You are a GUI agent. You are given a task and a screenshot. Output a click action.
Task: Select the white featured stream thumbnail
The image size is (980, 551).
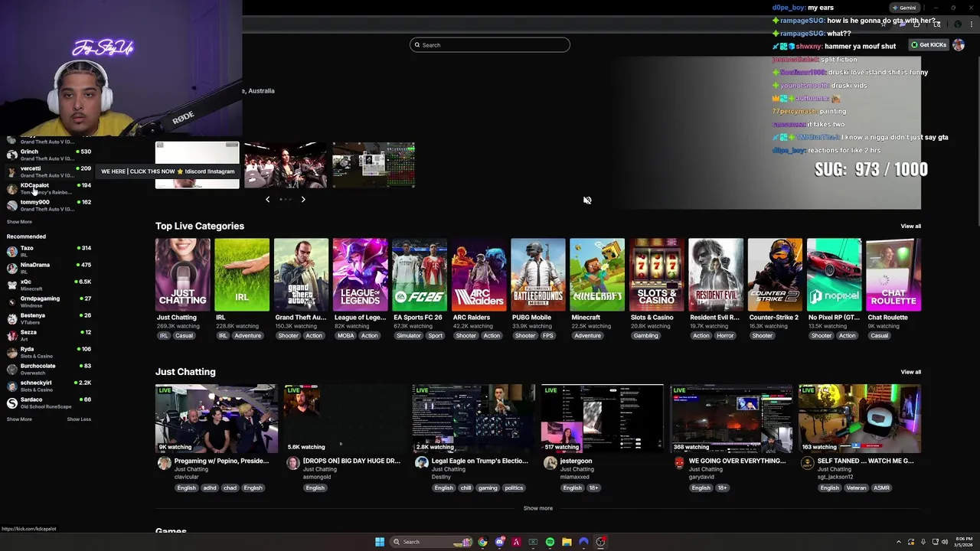198,165
